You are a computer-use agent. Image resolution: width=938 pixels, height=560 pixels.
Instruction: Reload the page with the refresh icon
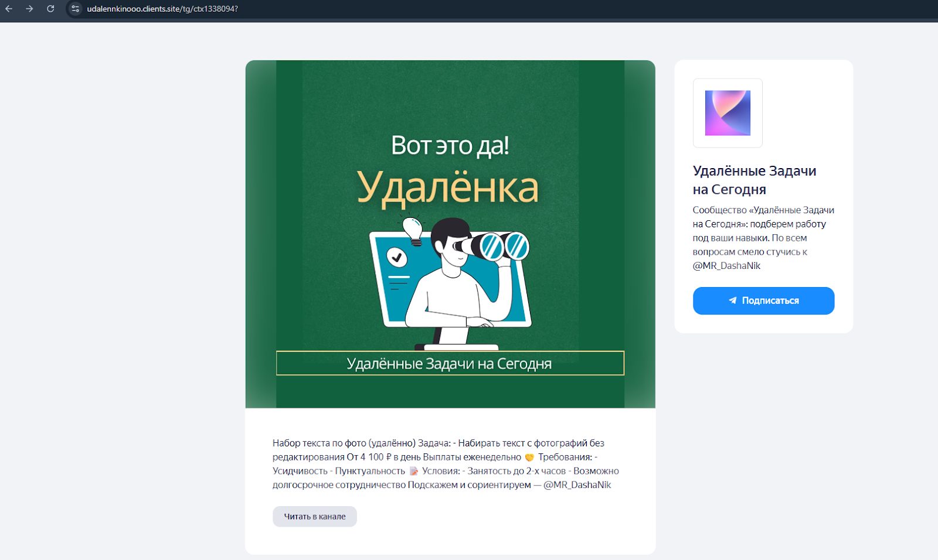(x=50, y=9)
